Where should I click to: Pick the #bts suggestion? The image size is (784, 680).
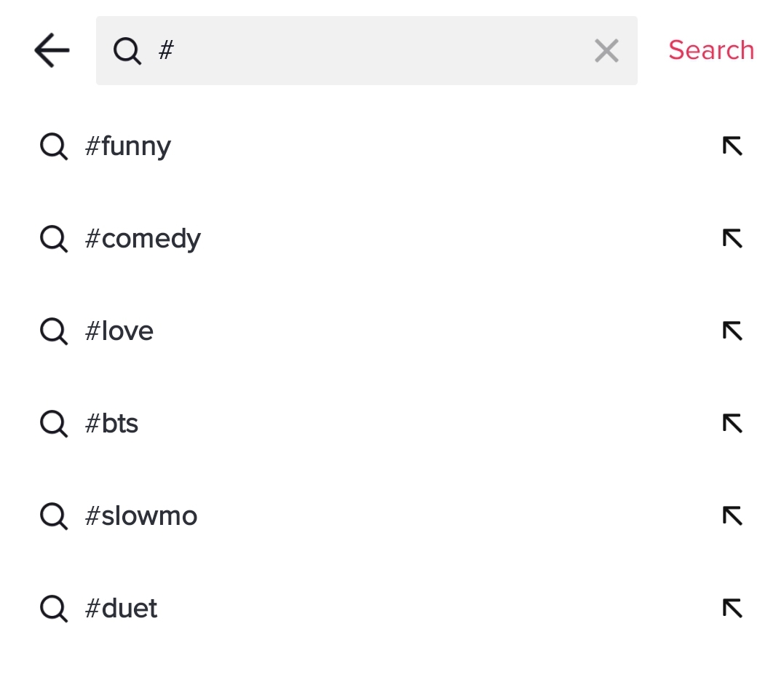click(112, 424)
